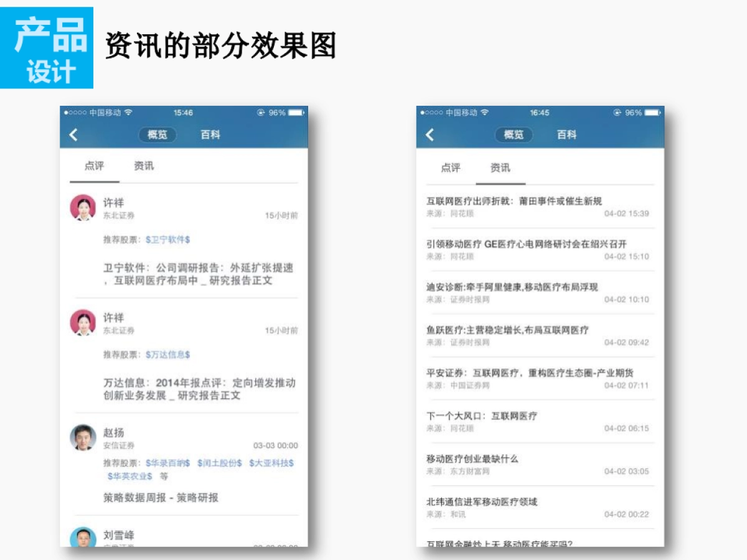
Task: Open the 下一个大风口：互联网医疗 article
Action: pyautogui.click(x=482, y=416)
